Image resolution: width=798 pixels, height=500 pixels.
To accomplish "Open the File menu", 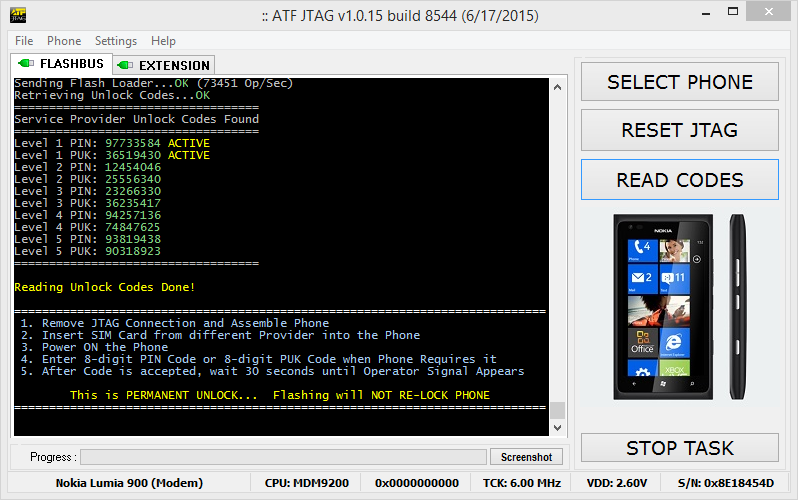I will point(24,41).
